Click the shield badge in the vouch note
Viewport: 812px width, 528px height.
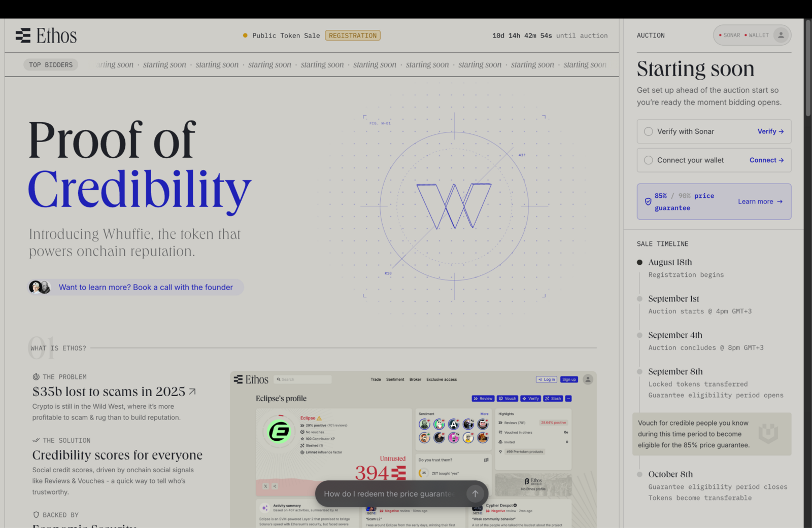pos(768,433)
